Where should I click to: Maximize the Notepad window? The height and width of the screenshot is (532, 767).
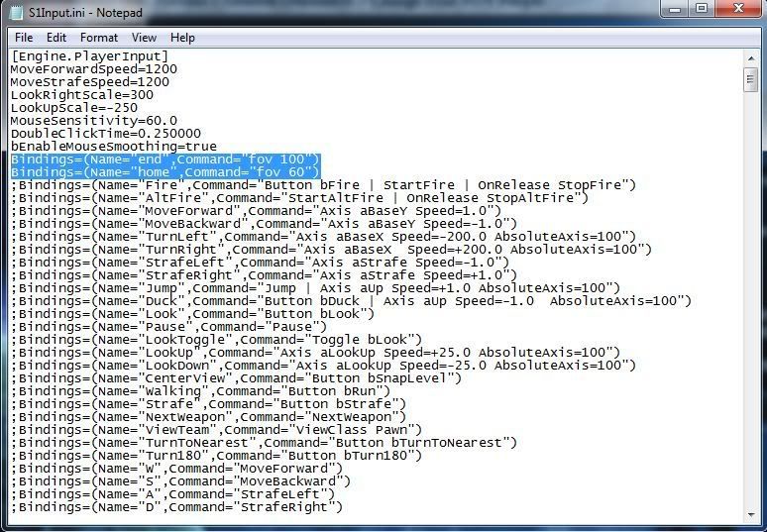click(702, 10)
